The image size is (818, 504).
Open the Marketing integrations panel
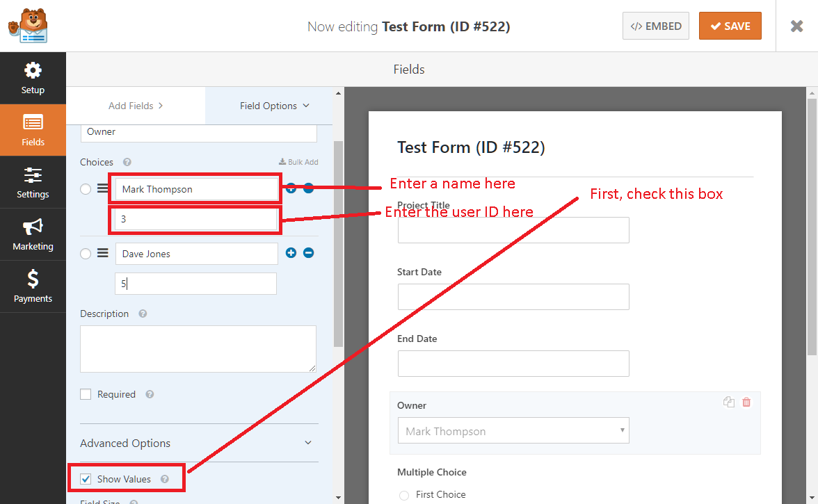33,234
